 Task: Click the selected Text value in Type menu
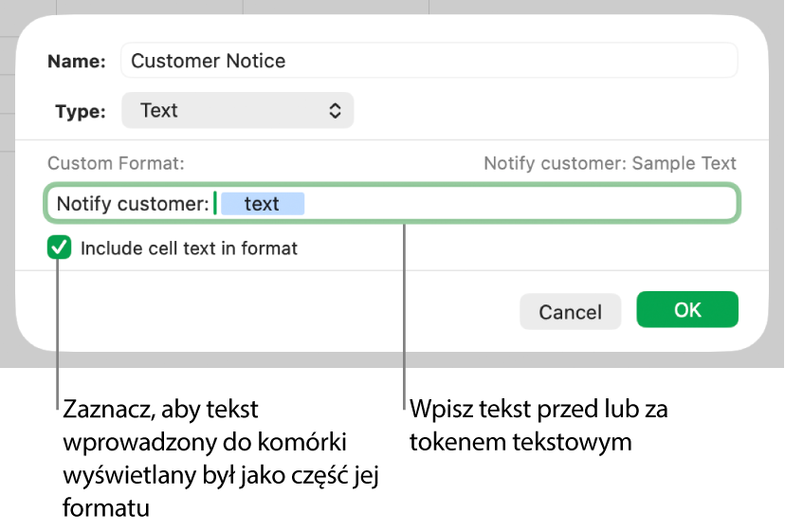pos(159,110)
